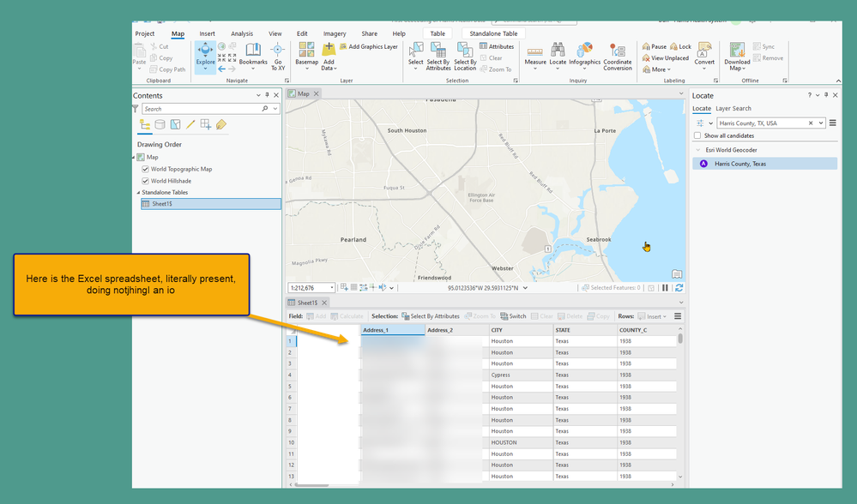
Task: Click the Coordinate Conversion icon
Action: 617,51
